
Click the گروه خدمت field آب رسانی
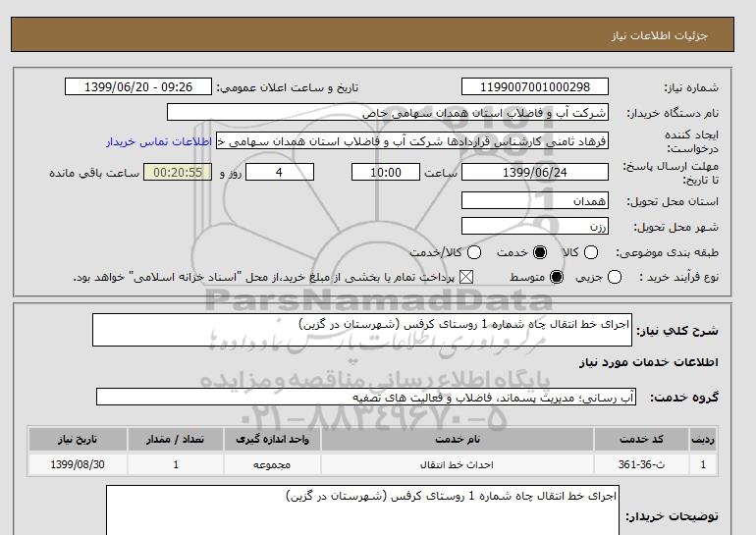pos(366,397)
